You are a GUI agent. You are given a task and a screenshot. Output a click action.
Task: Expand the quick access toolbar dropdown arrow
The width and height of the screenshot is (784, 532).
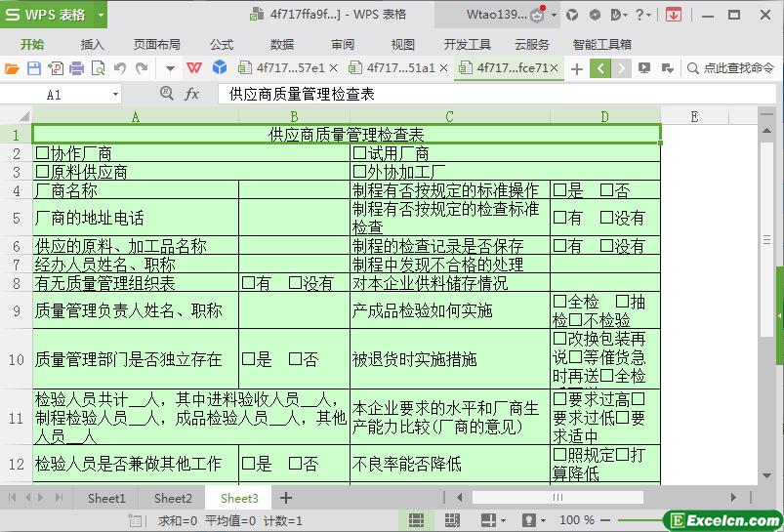coord(170,68)
